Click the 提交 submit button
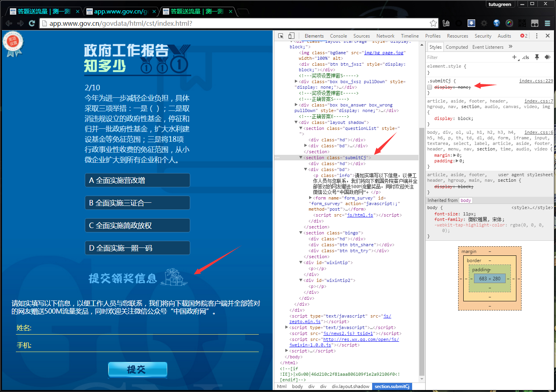The width and height of the screenshot is (556, 392). coord(138,369)
